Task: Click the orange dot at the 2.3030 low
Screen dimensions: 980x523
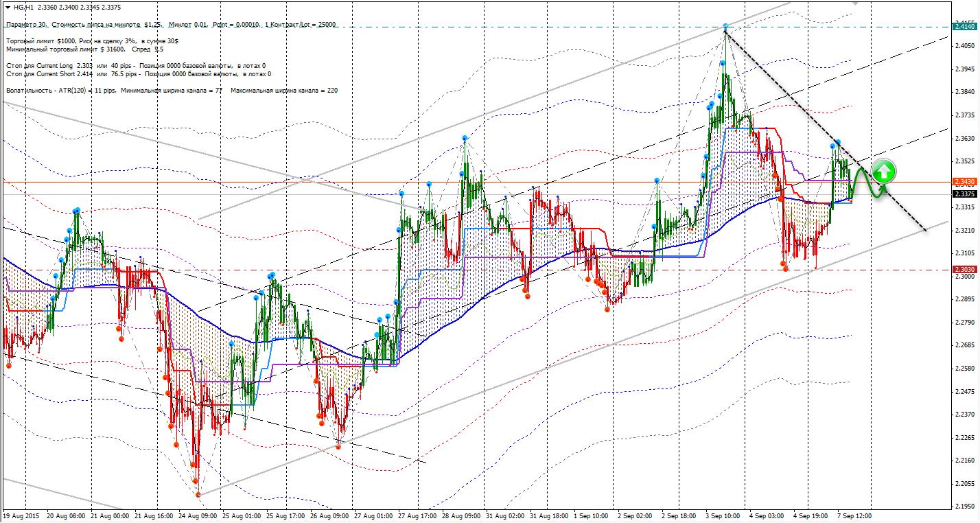Action: [x=785, y=269]
